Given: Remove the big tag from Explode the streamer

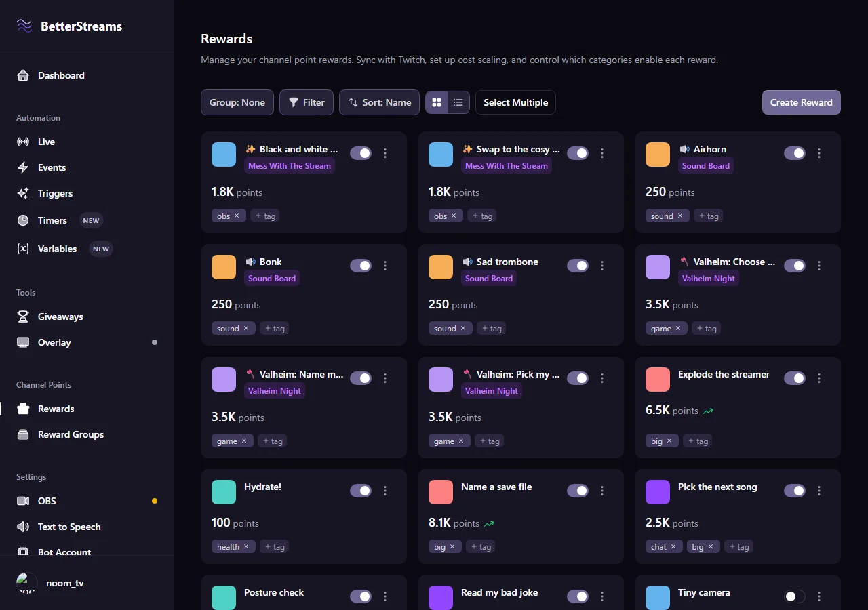Looking at the screenshot, I should click(669, 441).
